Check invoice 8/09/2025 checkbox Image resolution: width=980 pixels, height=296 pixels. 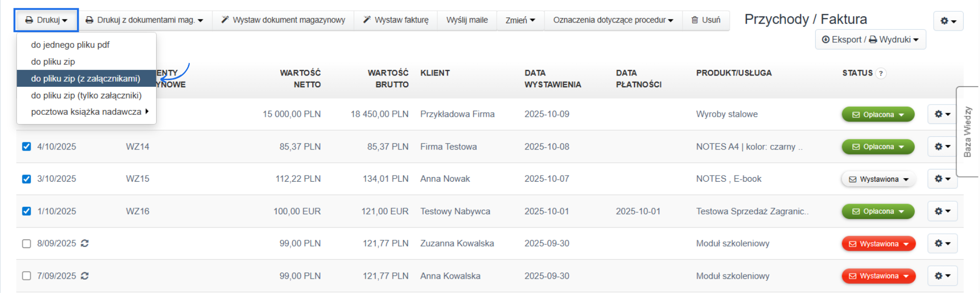tap(27, 243)
